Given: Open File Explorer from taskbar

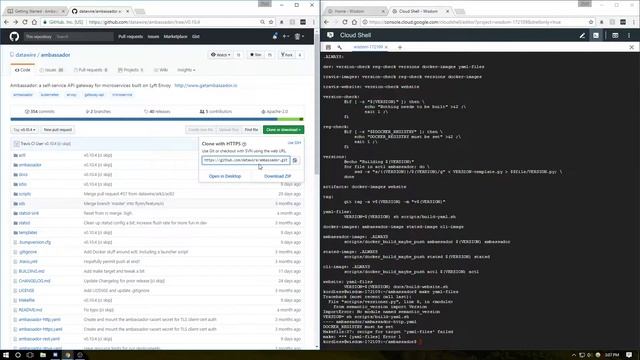Looking at the screenshot, I should pos(43,355).
